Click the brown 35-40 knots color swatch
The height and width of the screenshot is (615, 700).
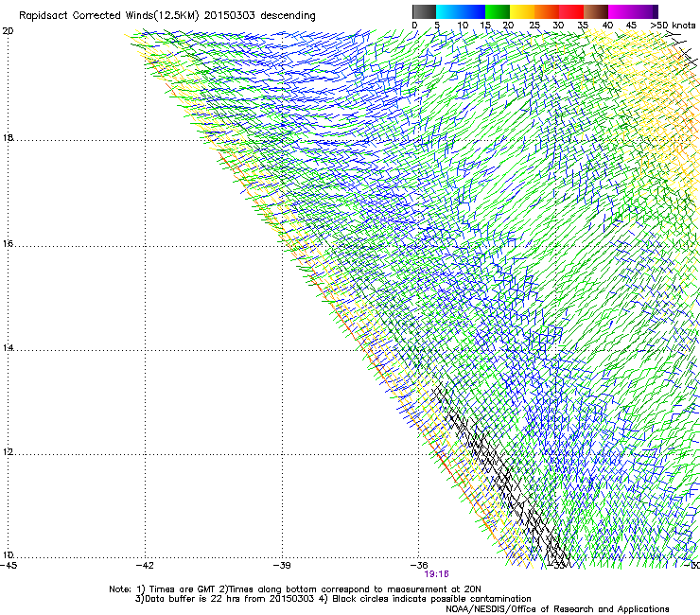(x=596, y=11)
